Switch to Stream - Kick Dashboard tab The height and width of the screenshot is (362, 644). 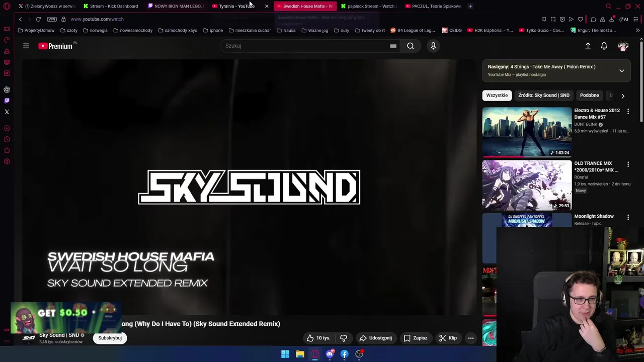coord(111,6)
